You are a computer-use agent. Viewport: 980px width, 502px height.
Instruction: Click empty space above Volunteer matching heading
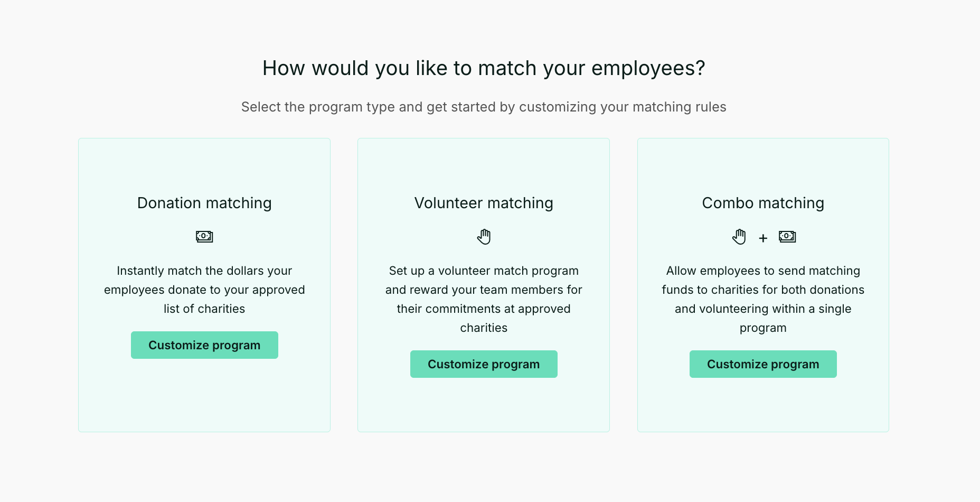[484, 164]
